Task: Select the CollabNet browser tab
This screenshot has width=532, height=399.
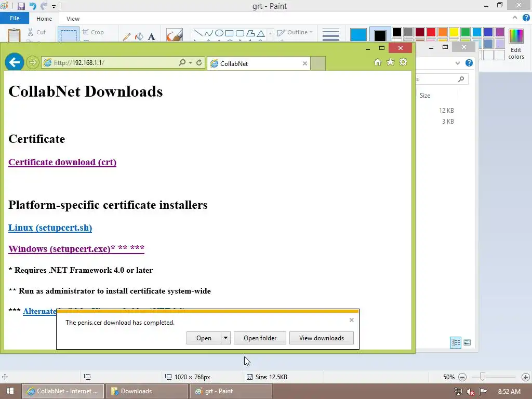Action: point(258,63)
